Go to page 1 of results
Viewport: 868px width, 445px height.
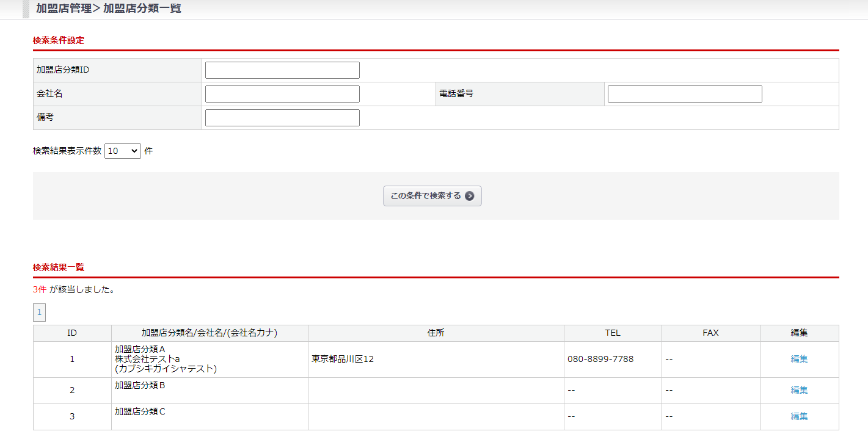[x=39, y=313]
